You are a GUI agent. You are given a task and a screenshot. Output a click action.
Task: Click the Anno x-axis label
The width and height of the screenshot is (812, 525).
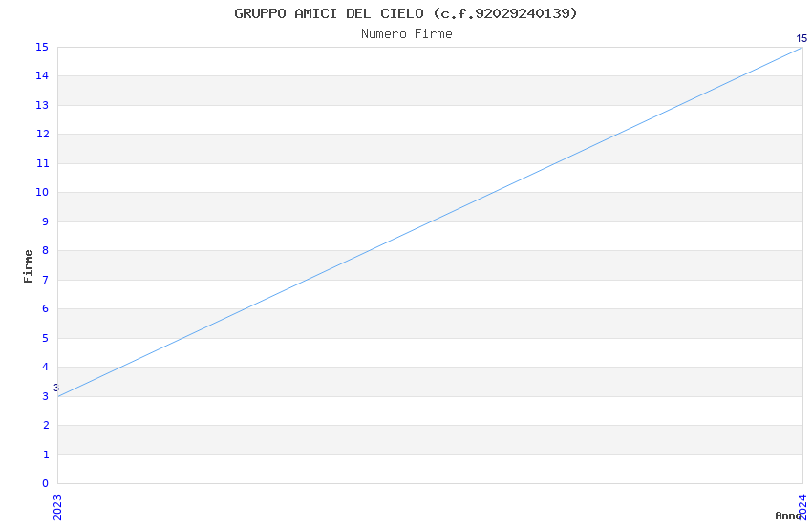pos(788,515)
